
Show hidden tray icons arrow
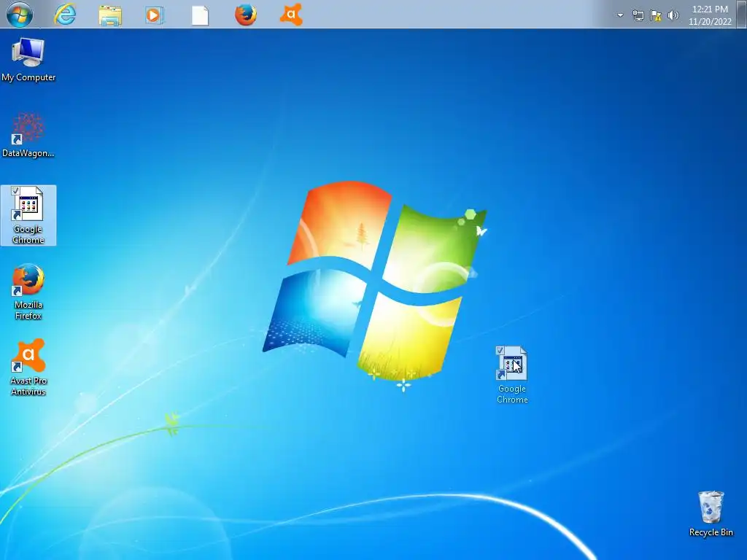pos(620,15)
